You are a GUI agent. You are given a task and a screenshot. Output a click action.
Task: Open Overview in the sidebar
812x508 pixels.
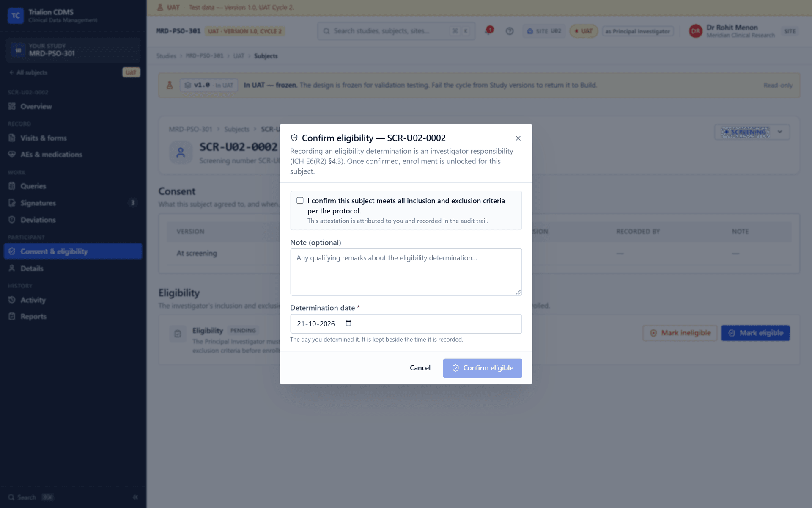(73, 106)
